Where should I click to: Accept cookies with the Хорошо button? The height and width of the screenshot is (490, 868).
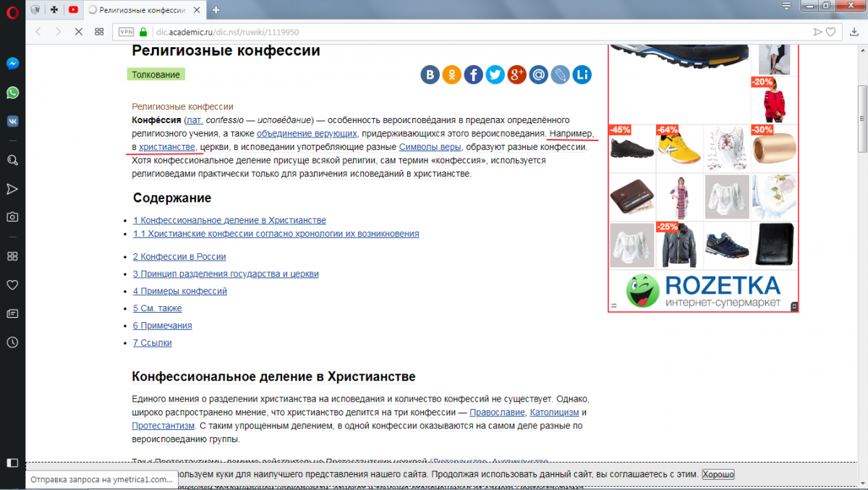pyautogui.click(x=718, y=474)
